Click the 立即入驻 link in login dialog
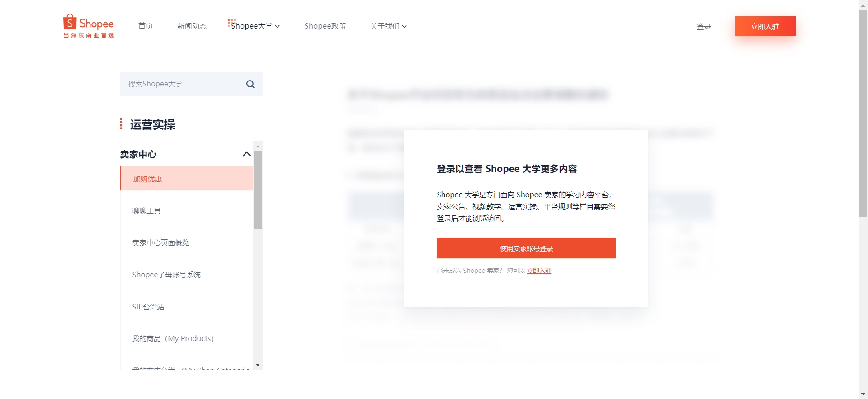Image resolution: width=868 pixels, height=399 pixels. coord(539,271)
